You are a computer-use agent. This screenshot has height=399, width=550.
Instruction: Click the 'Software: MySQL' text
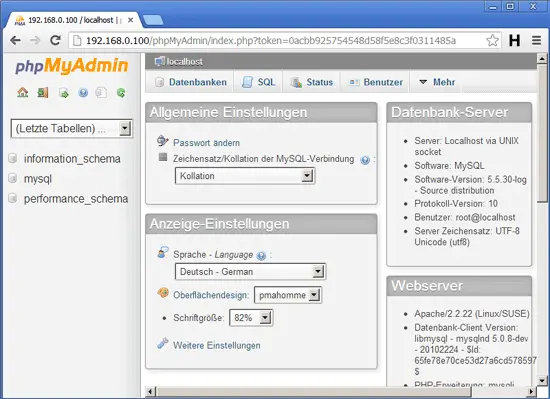click(x=449, y=165)
